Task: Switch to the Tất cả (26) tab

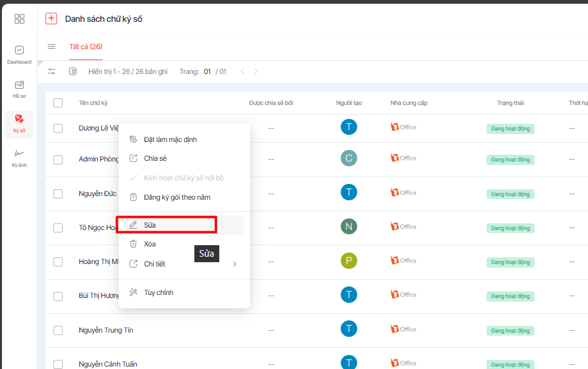Action: [86, 47]
